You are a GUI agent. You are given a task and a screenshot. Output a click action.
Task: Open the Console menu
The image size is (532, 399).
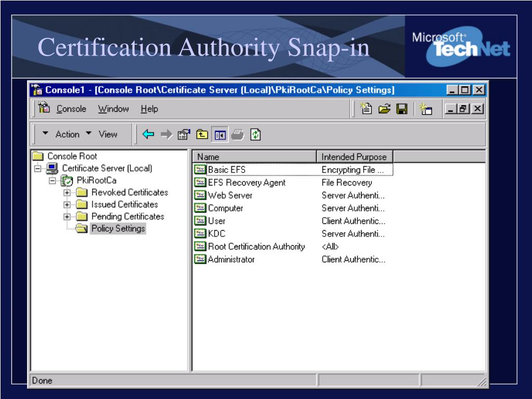(x=71, y=109)
